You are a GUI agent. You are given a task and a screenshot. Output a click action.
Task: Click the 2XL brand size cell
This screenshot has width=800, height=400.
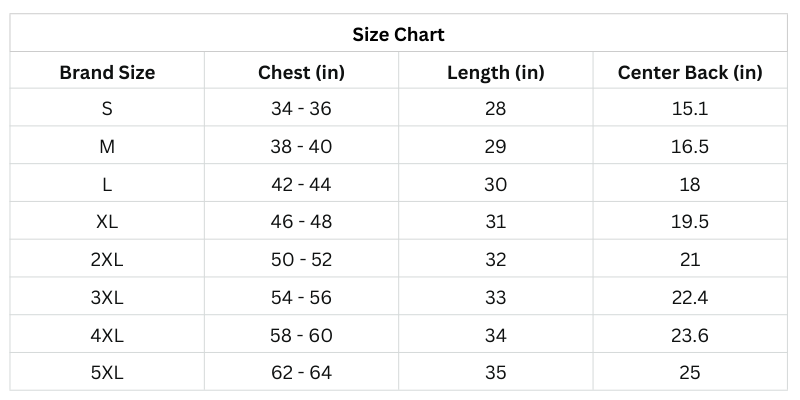point(107,260)
